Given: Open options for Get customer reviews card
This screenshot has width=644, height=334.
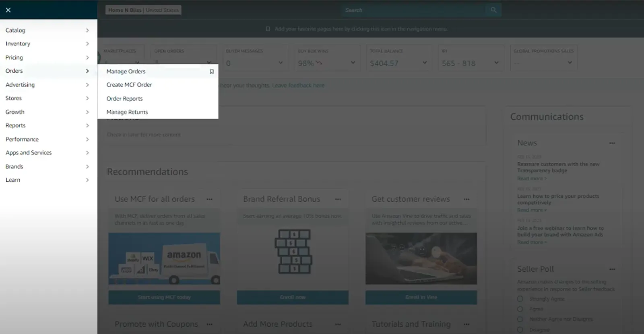Looking at the screenshot, I should pyautogui.click(x=466, y=199).
